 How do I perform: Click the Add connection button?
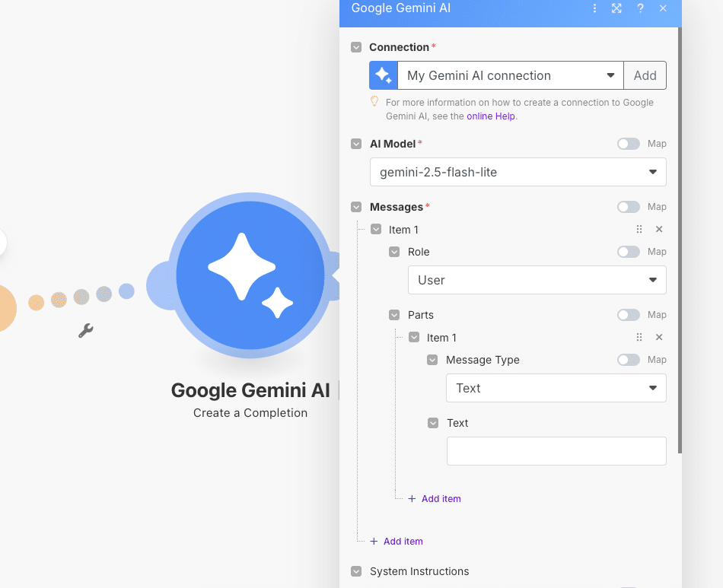(x=645, y=75)
